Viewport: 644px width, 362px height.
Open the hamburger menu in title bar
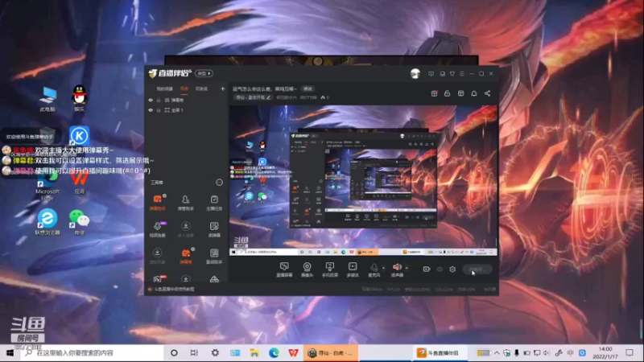461,74
